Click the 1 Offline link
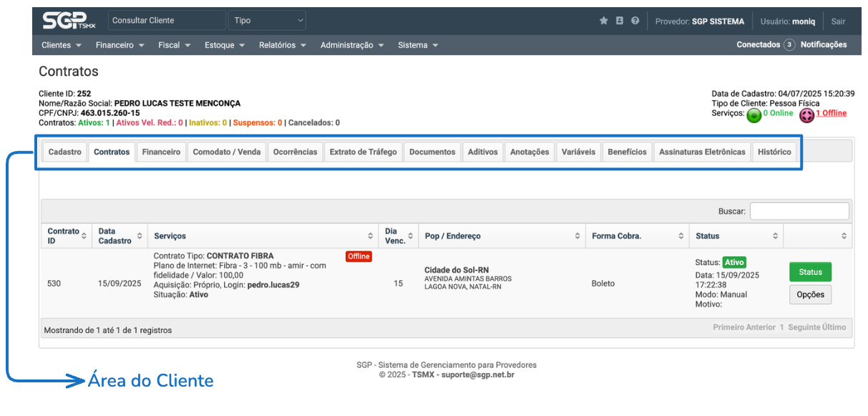Image resolution: width=868 pixels, height=416 pixels. pos(831,113)
